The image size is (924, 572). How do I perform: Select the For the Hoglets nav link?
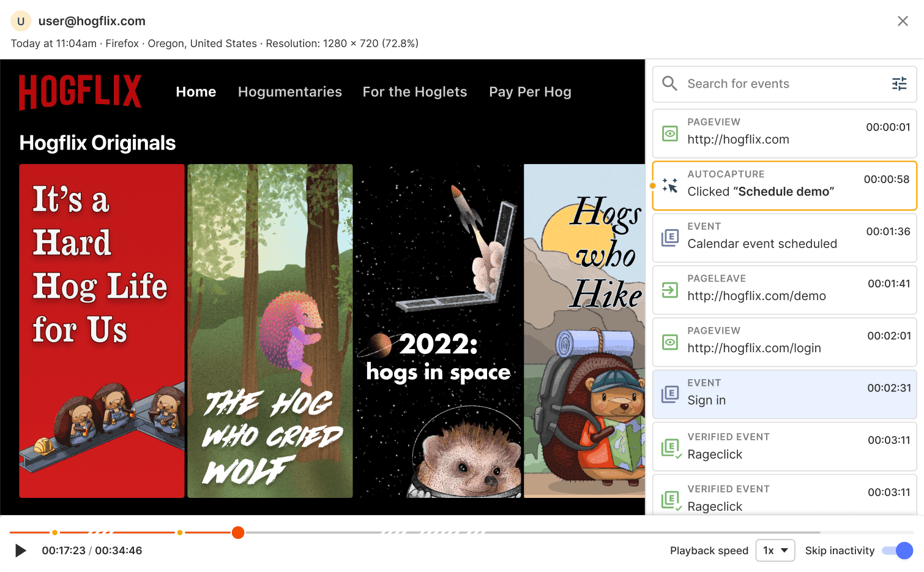(x=414, y=92)
